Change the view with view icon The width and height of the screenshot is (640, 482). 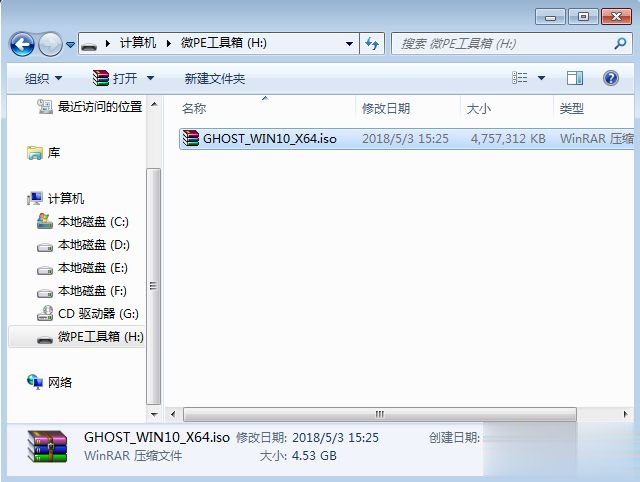point(520,78)
